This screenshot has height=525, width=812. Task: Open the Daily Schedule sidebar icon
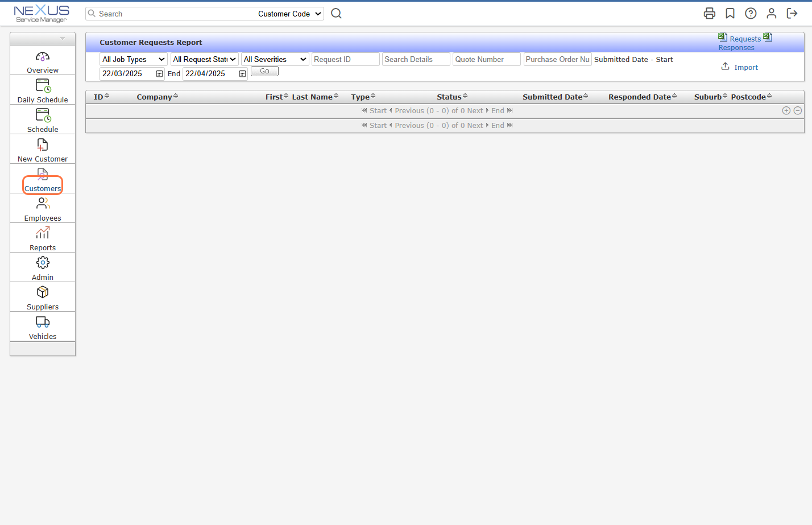(x=43, y=86)
